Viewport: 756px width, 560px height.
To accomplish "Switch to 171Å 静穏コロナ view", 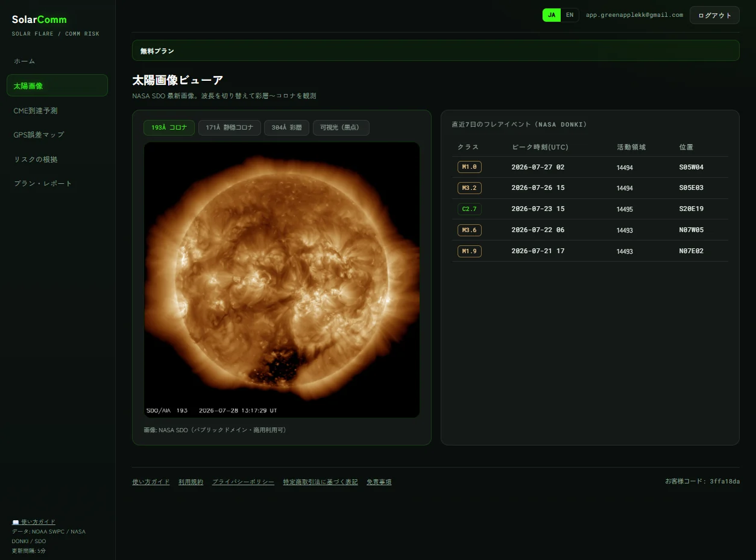I will [229, 128].
